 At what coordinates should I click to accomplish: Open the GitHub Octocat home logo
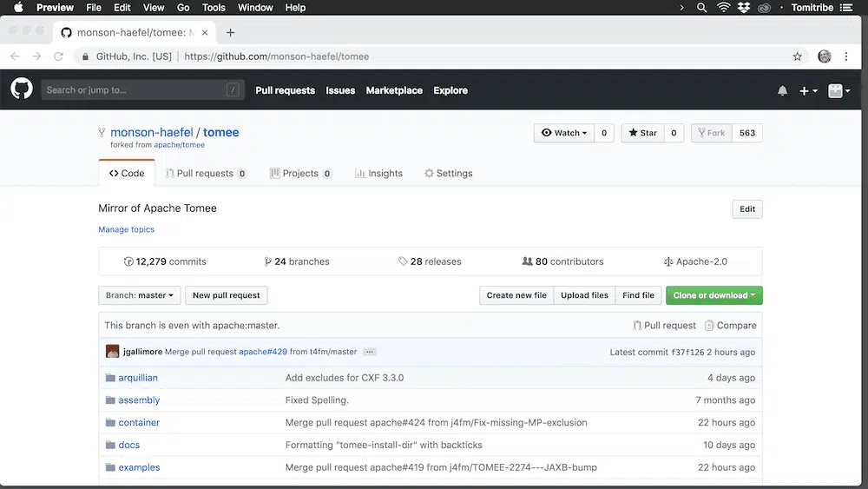tap(22, 89)
